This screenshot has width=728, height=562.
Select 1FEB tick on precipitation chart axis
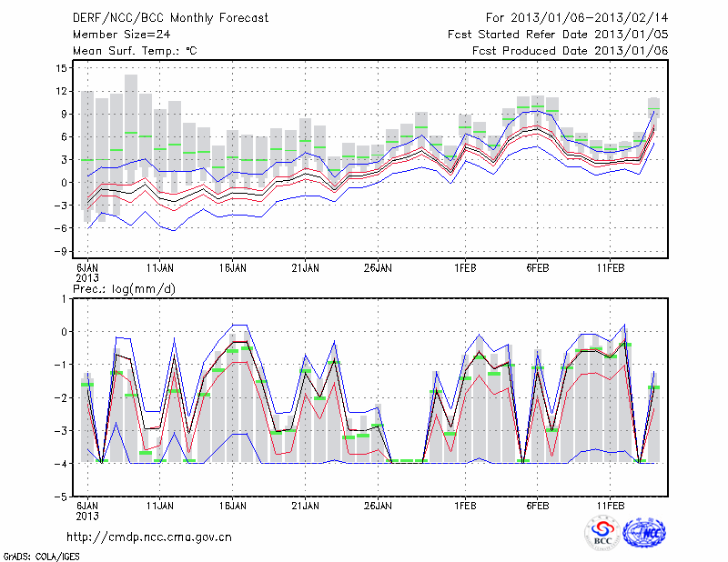click(x=465, y=503)
